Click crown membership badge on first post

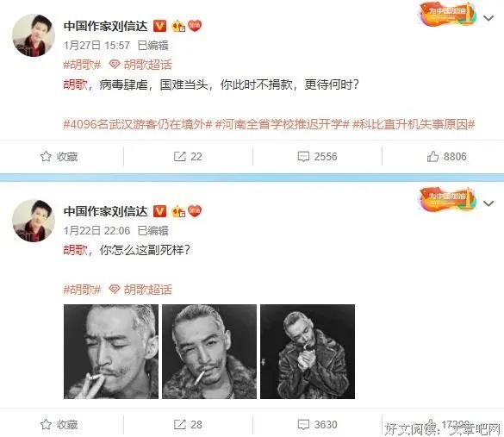point(178,26)
